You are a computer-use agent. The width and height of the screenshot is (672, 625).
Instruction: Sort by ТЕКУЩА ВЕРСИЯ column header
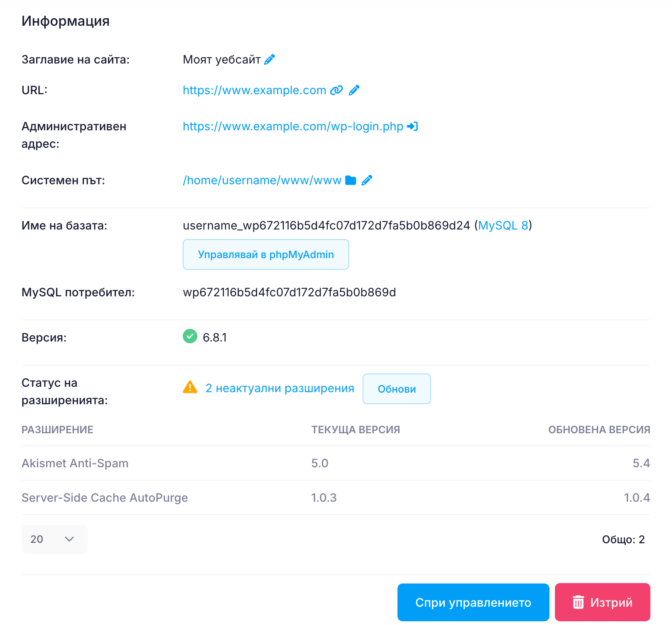click(x=356, y=430)
